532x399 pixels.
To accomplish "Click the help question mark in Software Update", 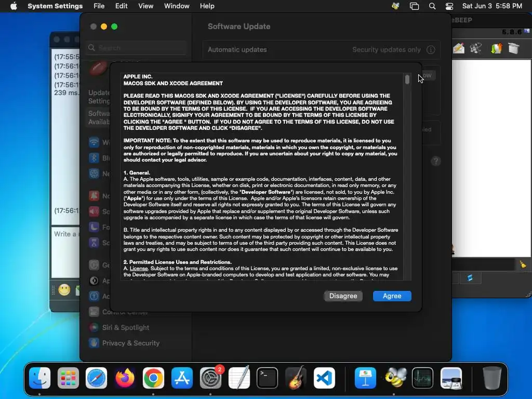I will pyautogui.click(x=436, y=161).
